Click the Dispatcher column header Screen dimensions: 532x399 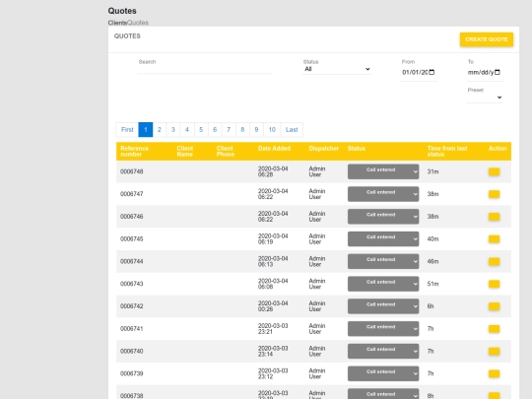pos(324,149)
